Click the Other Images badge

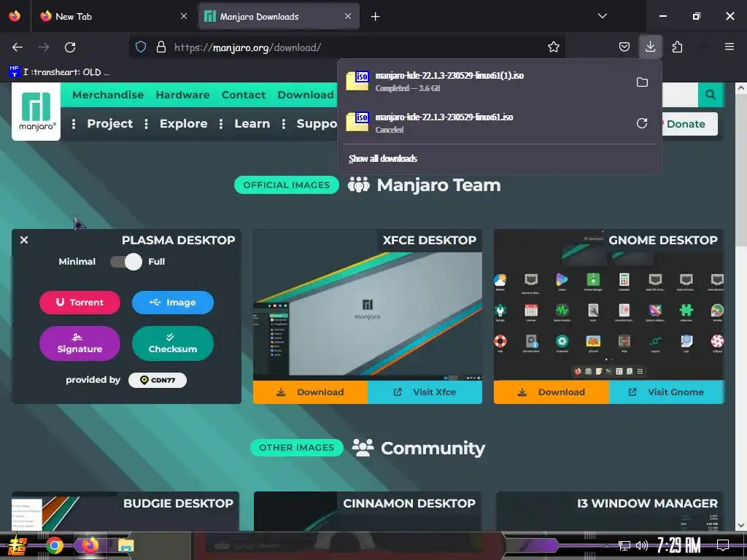(296, 448)
